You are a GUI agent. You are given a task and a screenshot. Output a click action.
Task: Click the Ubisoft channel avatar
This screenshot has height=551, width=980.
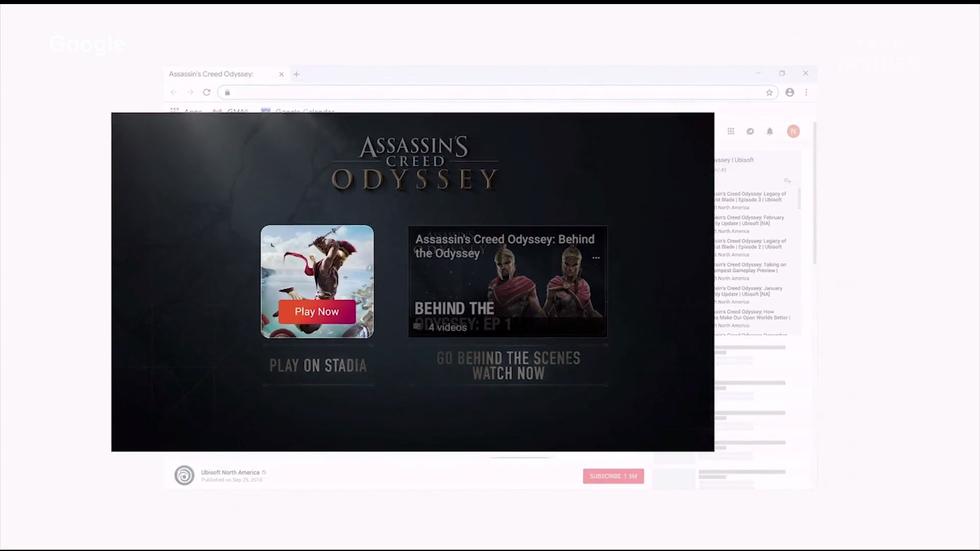tap(184, 475)
